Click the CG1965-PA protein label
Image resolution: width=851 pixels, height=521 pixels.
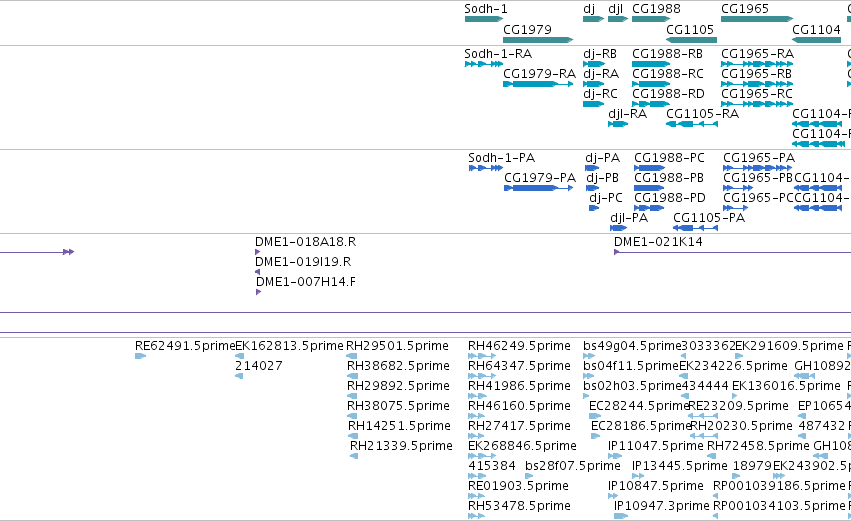[759, 158]
